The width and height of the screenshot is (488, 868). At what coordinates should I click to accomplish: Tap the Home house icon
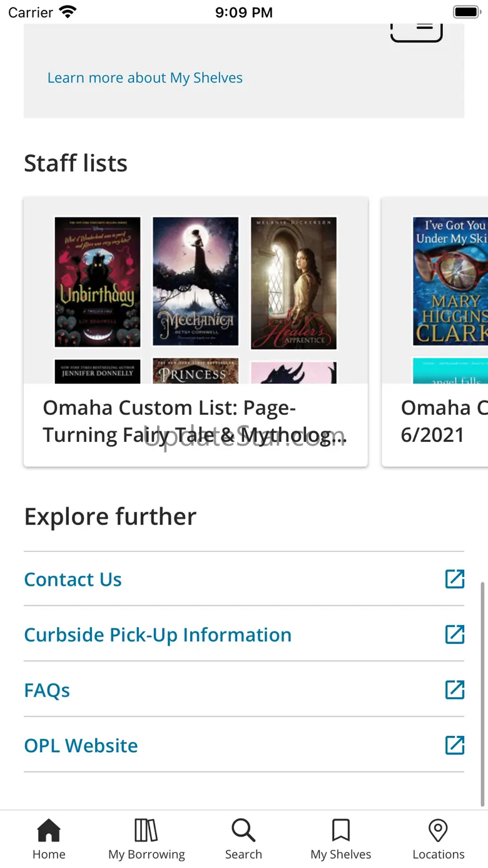[x=49, y=831]
